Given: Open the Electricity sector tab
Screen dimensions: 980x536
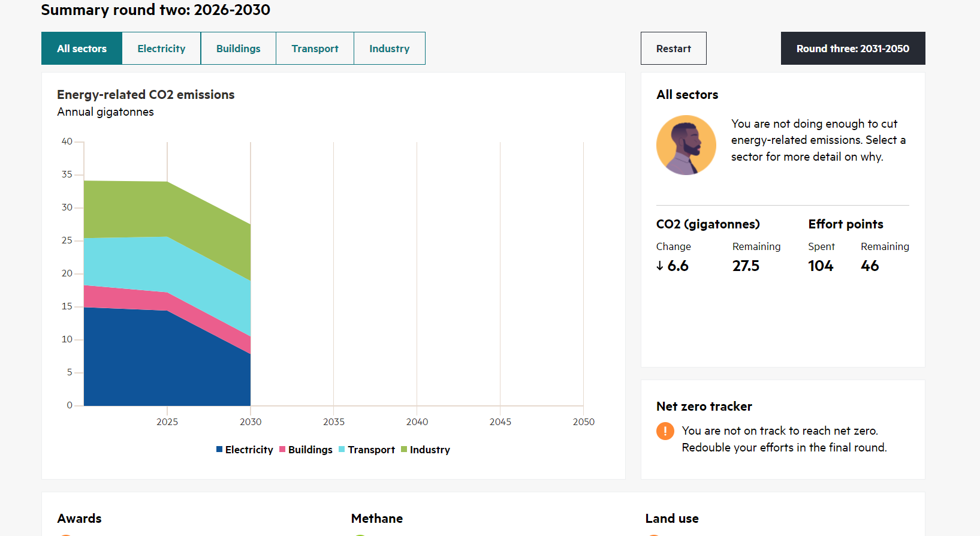Looking at the screenshot, I should 161,49.
